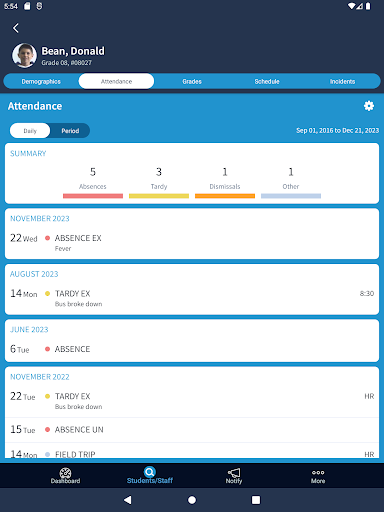Click the AUGUST 2023 section header
384x512 pixels.
(34, 274)
